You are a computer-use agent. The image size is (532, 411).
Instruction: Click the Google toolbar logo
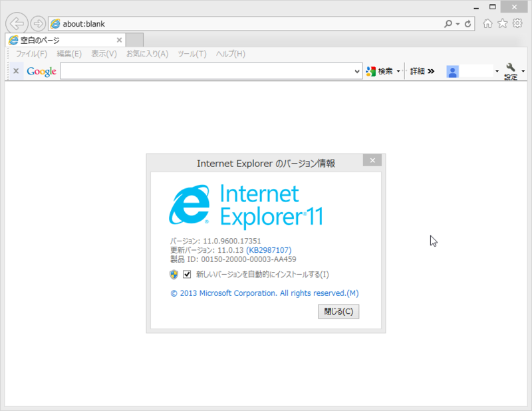point(41,71)
